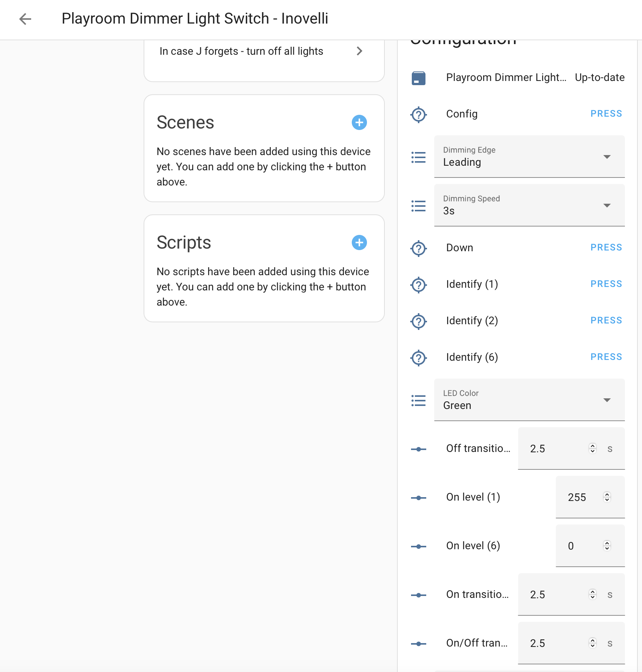This screenshot has height=672, width=642.
Task: Click the Identify (2) entity icon
Action: click(x=419, y=321)
